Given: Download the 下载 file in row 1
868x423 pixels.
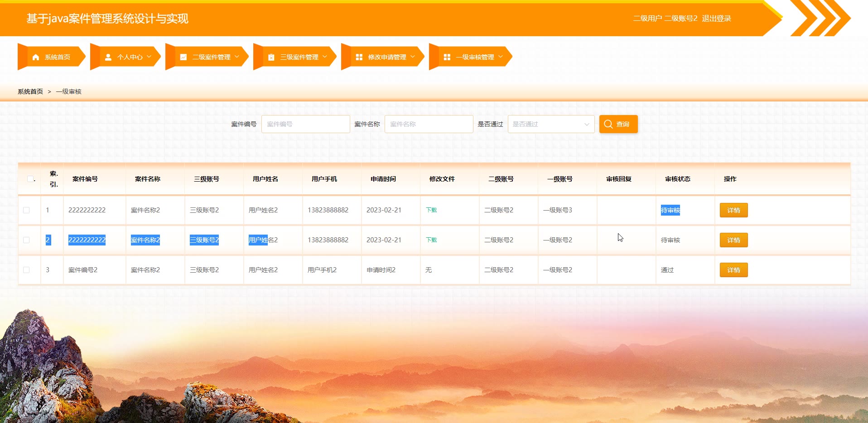Looking at the screenshot, I should [x=431, y=210].
